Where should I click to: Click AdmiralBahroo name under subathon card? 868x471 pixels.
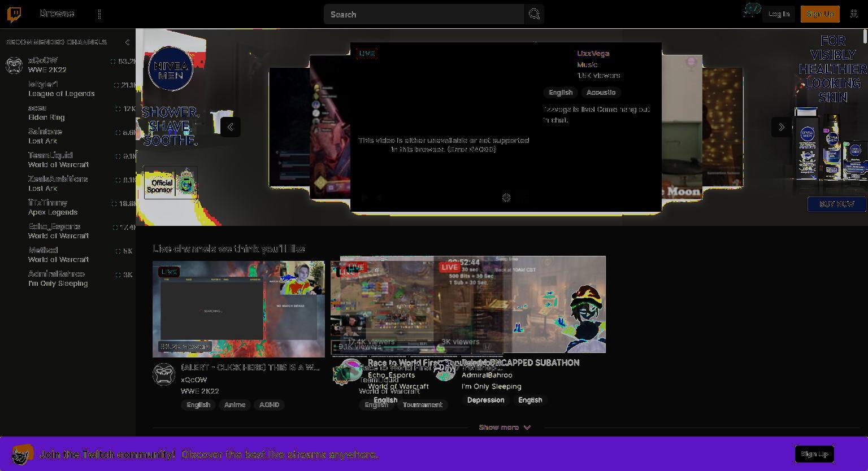coord(487,375)
